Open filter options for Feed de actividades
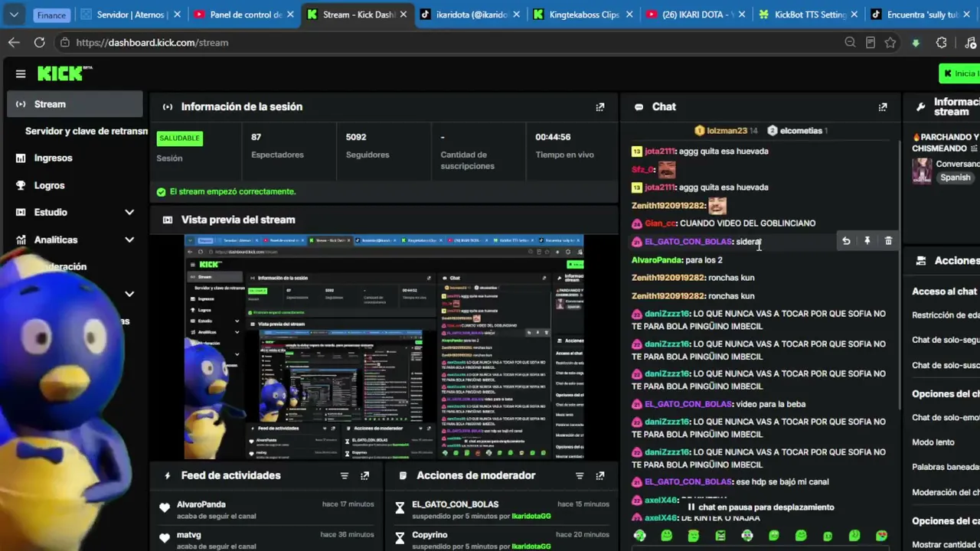Screen dimensions: 980x551 (x=345, y=476)
